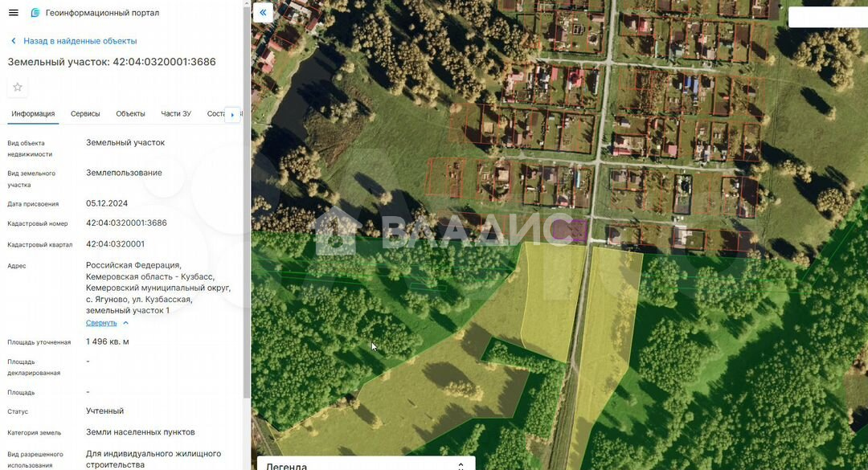Collapse side panel with double-arrow button
Screen dimensions: 868x470
(x=263, y=13)
